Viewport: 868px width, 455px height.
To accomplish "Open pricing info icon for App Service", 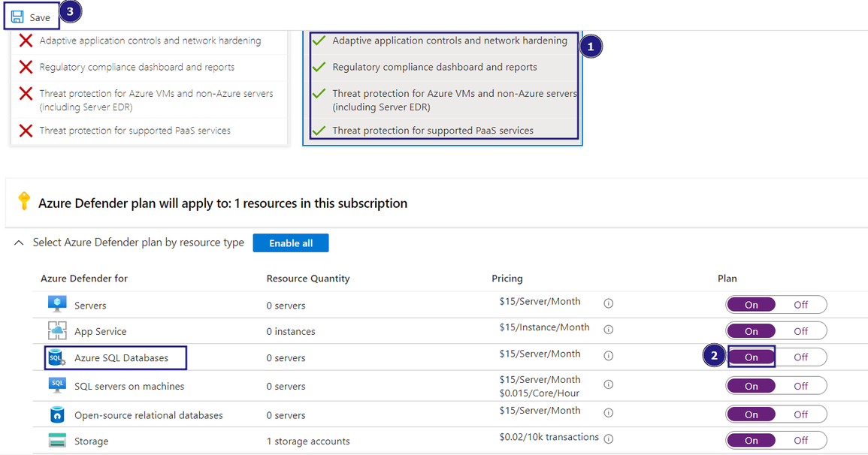I will tap(609, 330).
